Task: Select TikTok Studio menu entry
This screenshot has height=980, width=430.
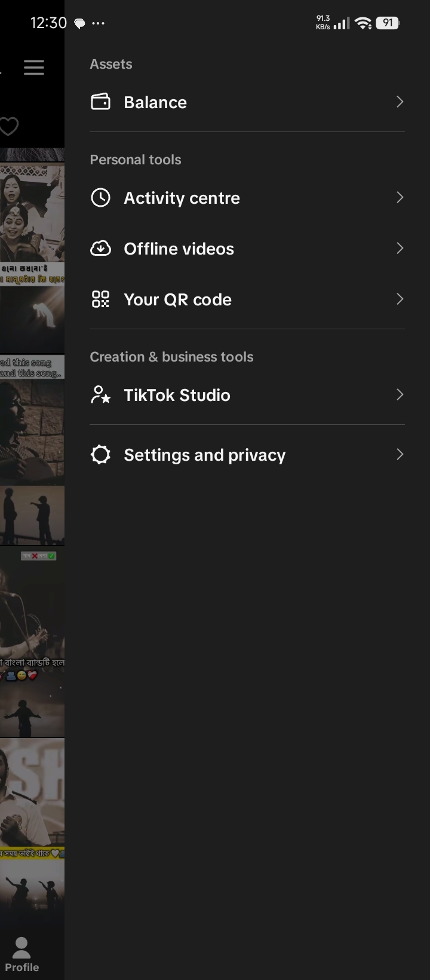Action: (247, 395)
